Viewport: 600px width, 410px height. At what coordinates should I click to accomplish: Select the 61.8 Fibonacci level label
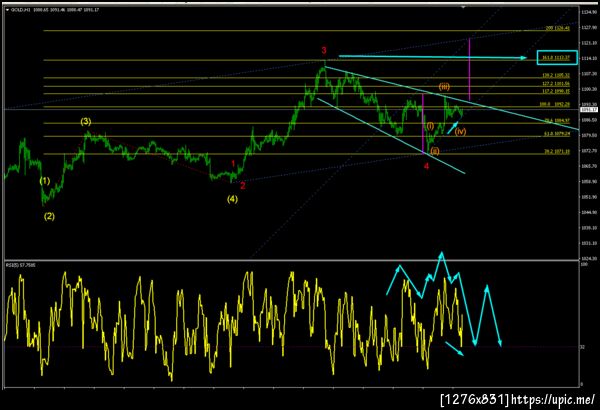click(557, 134)
